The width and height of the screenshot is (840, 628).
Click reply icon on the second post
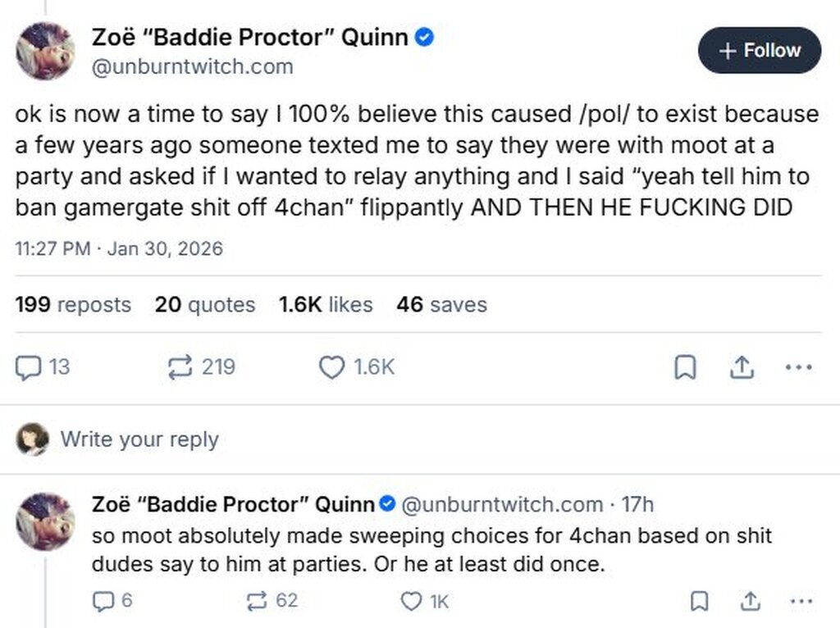tap(102, 601)
